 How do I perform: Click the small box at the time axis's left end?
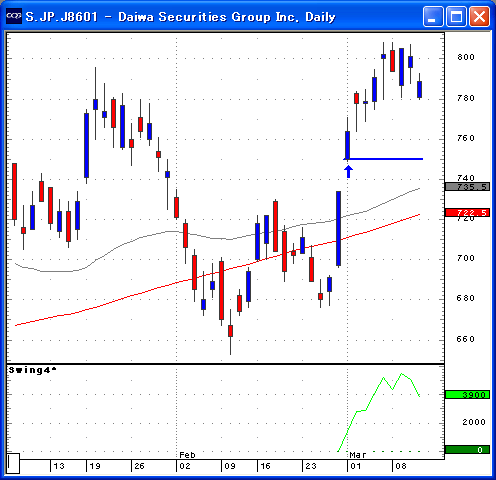[13, 463]
